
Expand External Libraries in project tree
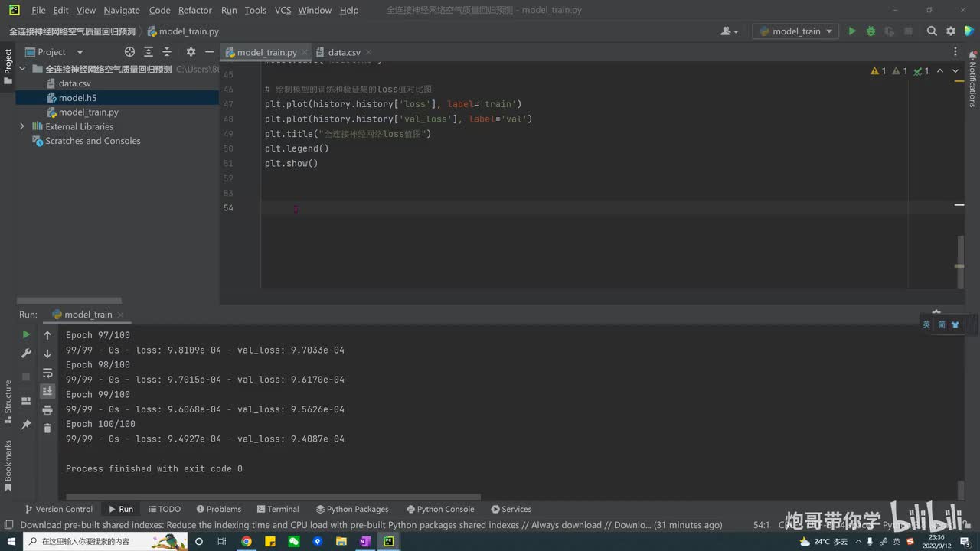22,126
